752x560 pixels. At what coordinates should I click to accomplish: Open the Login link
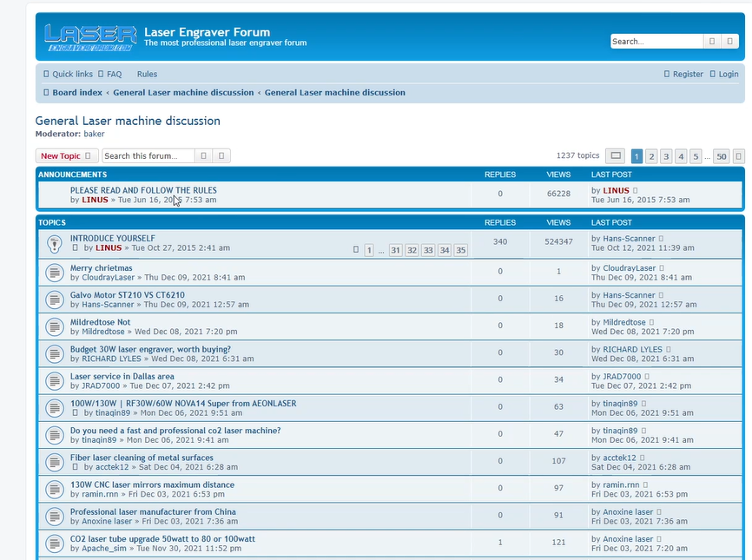tap(723, 75)
